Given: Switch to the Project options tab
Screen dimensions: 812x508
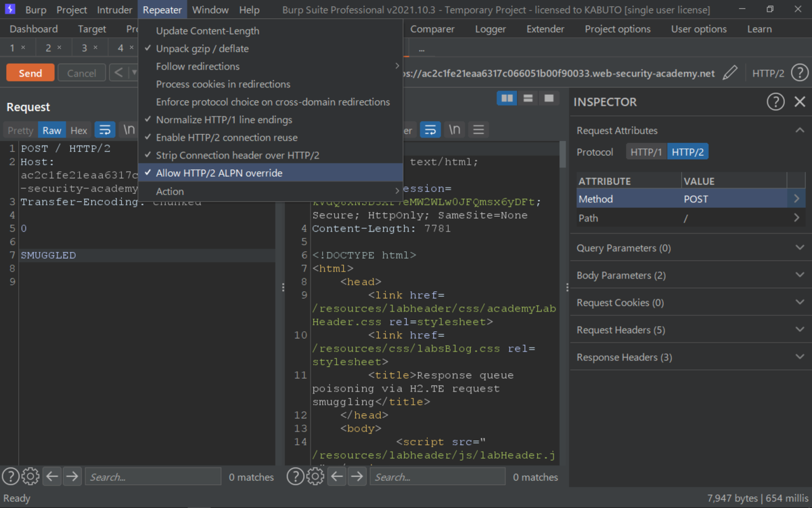Looking at the screenshot, I should (x=618, y=29).
